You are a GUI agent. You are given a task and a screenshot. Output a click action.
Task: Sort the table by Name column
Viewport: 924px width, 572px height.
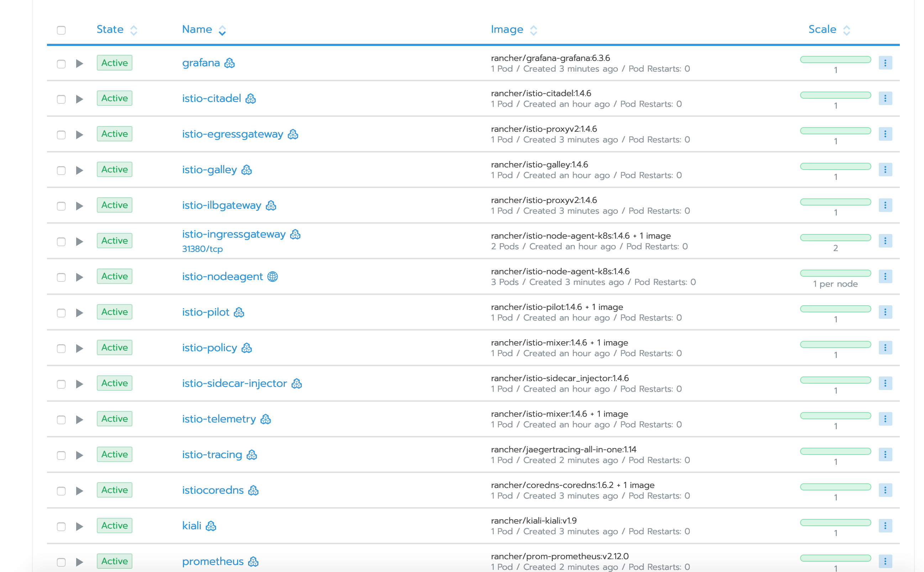point(197,29)
